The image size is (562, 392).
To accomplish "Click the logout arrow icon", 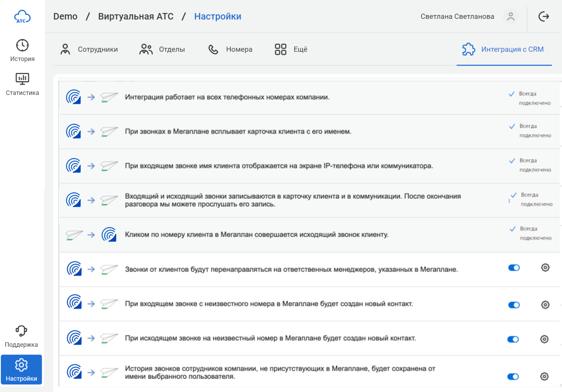I will coord(544,16).
